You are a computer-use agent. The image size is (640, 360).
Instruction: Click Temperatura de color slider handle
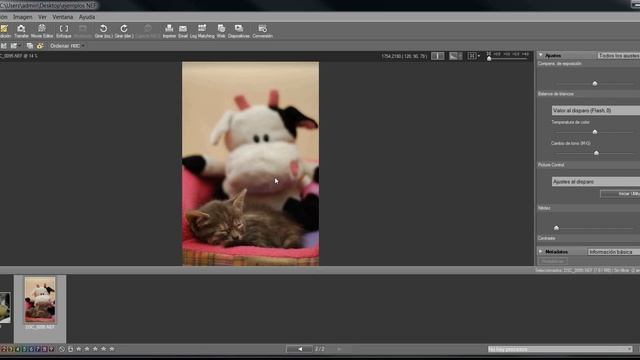[x=595, y=132]
